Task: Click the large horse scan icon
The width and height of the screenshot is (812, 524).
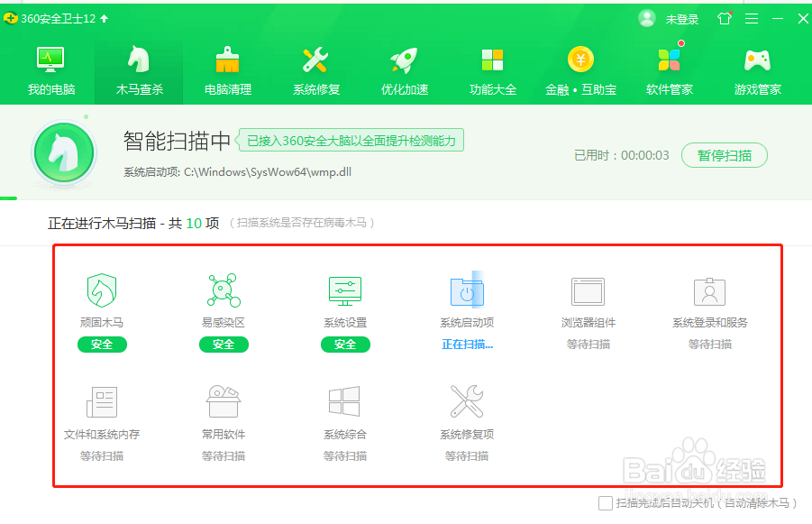Action: pos(64,153)
